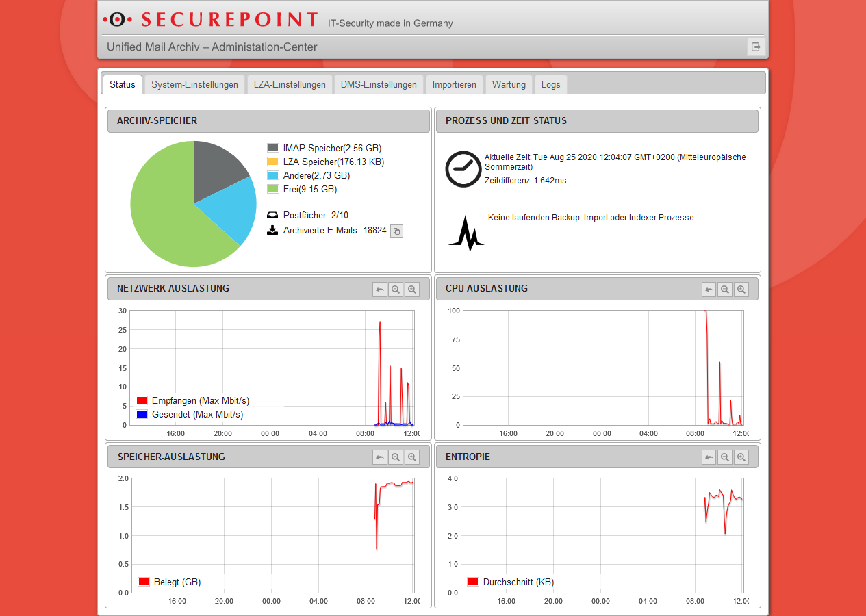
Task: Click Frei(9.15 GB) label
Action: (x=310, y=189)
